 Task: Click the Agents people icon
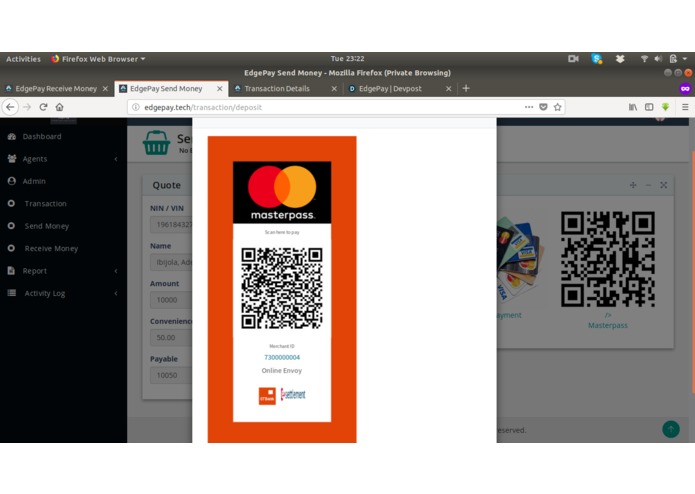[x=12, y=159]
